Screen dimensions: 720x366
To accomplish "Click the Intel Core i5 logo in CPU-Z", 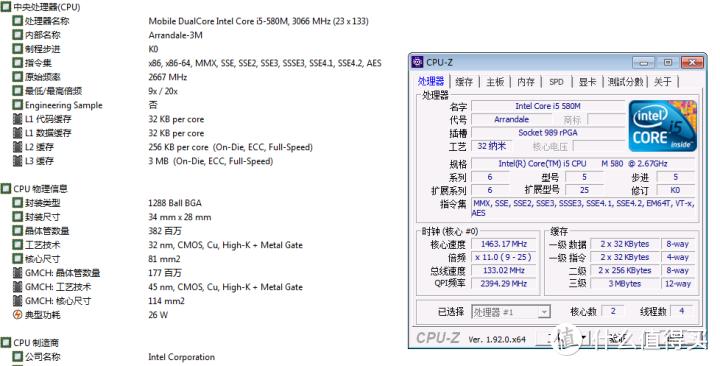I will [662, 126].
